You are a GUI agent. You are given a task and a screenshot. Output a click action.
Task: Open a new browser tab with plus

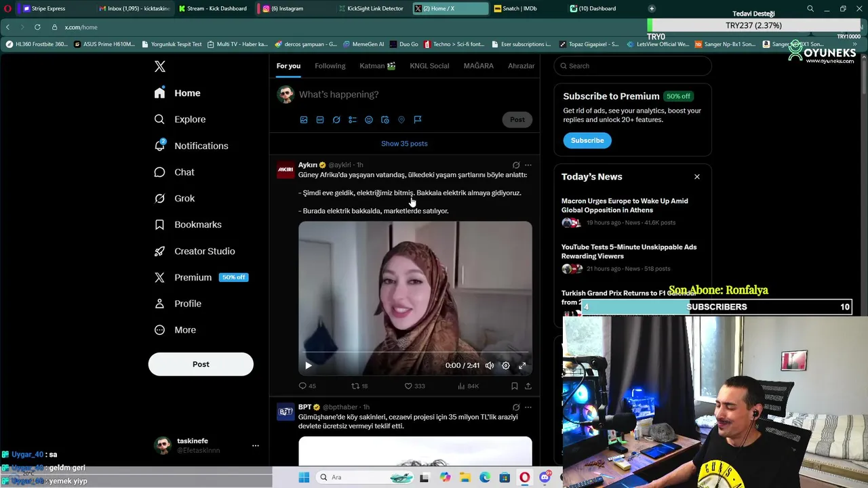pyautogui.click(x=652, y=8)
